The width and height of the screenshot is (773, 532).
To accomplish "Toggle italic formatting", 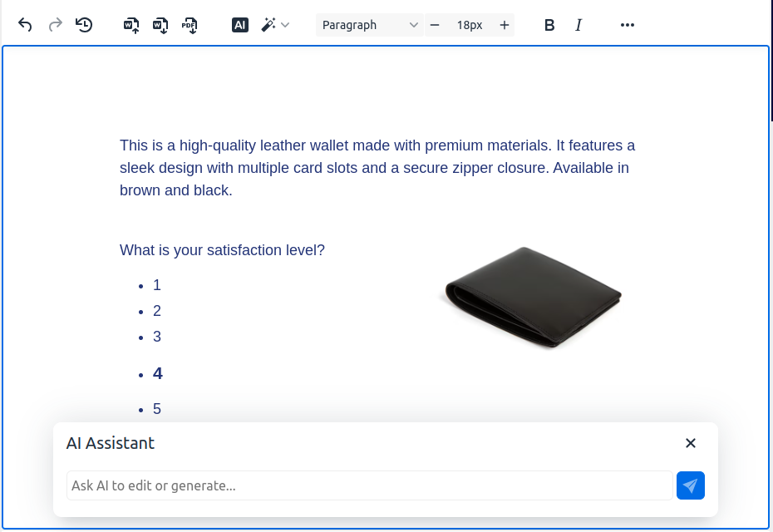I will click(579, 25).
